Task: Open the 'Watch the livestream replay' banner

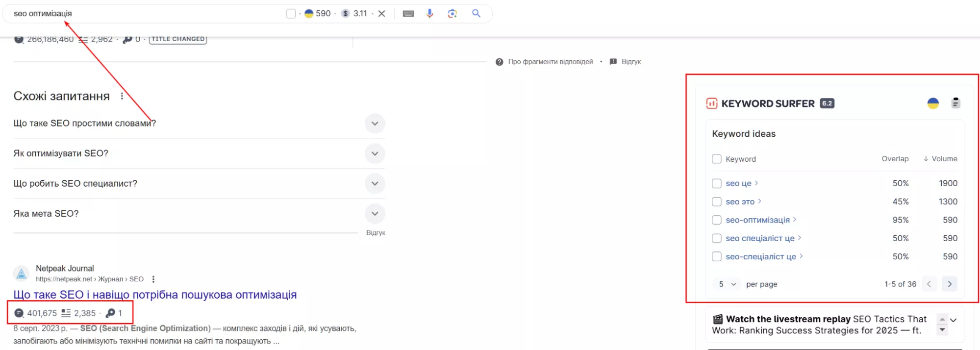Action: pyautogui.click(x=820, y=325)
